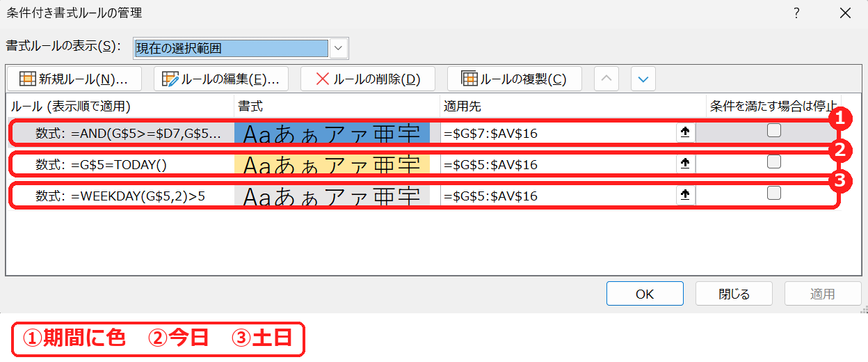Viewport: 868px width, 362px height.
Task: Click the yellow format preview swatch
Action: click(x=332, y=164)
